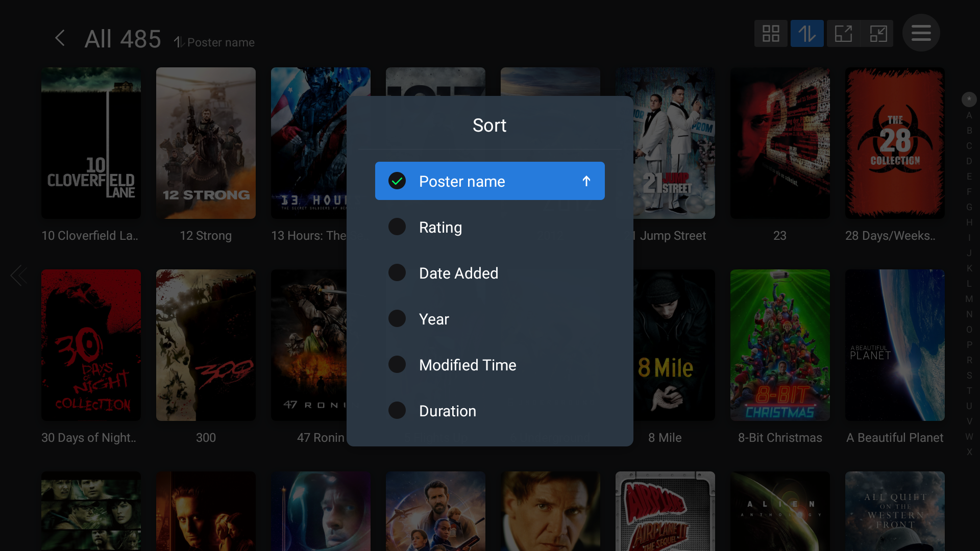Jump to letter G in index
Viewport: 980px width, 551px height.
pos(969,207)
